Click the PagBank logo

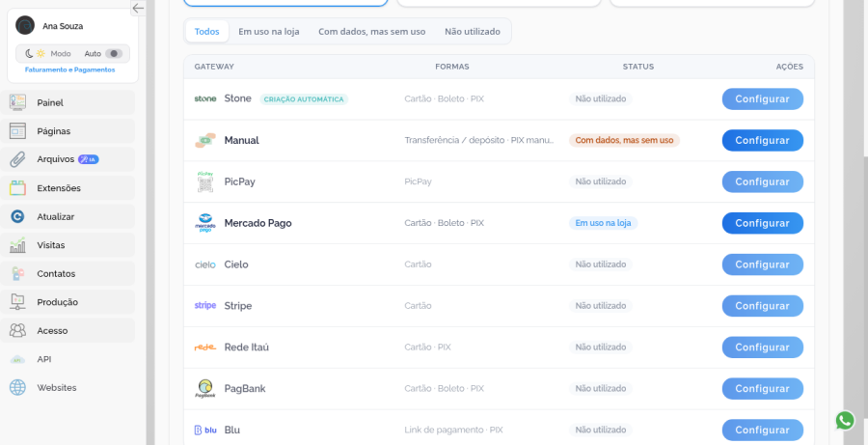(205, 388)
